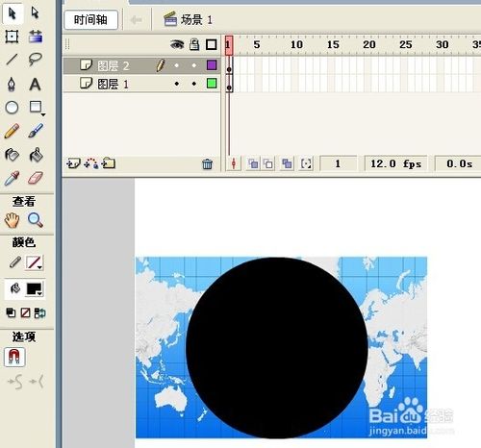Click the 0.0s elapsed time readout
The image size is (481, 448).
point(459,163)
